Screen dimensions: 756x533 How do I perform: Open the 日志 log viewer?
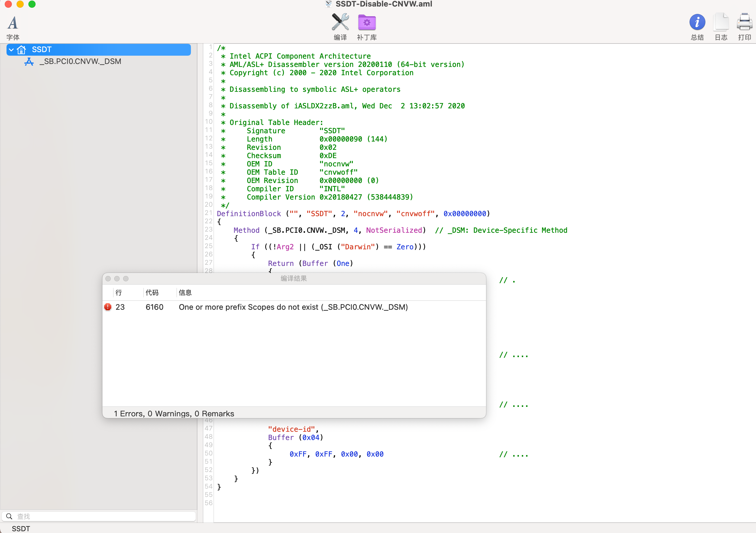[721, 23]
